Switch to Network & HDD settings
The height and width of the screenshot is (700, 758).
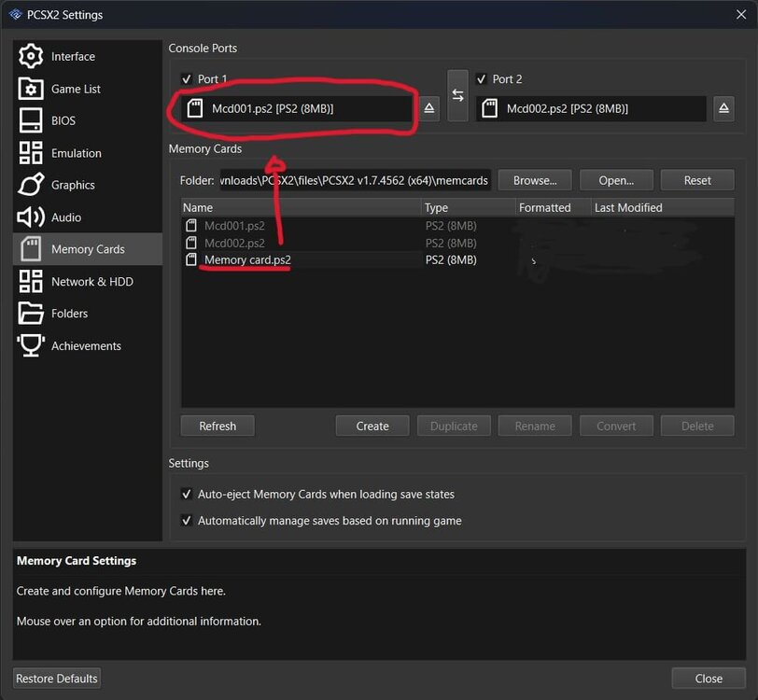(91, 281)
